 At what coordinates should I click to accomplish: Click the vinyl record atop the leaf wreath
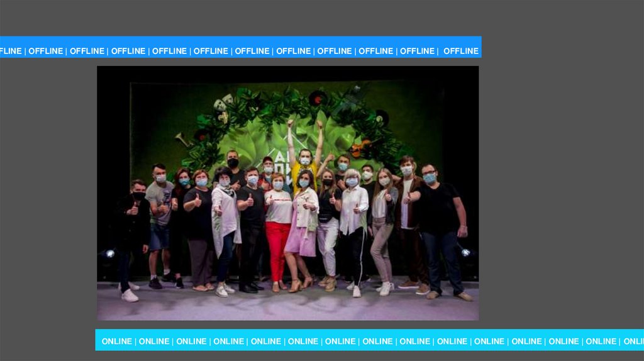[x=318, y=98]
